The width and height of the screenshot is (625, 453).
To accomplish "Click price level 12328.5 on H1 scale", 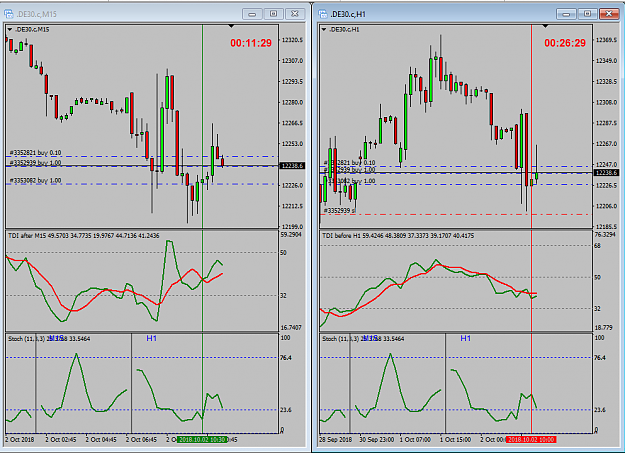I will click(x=606, y=82).
